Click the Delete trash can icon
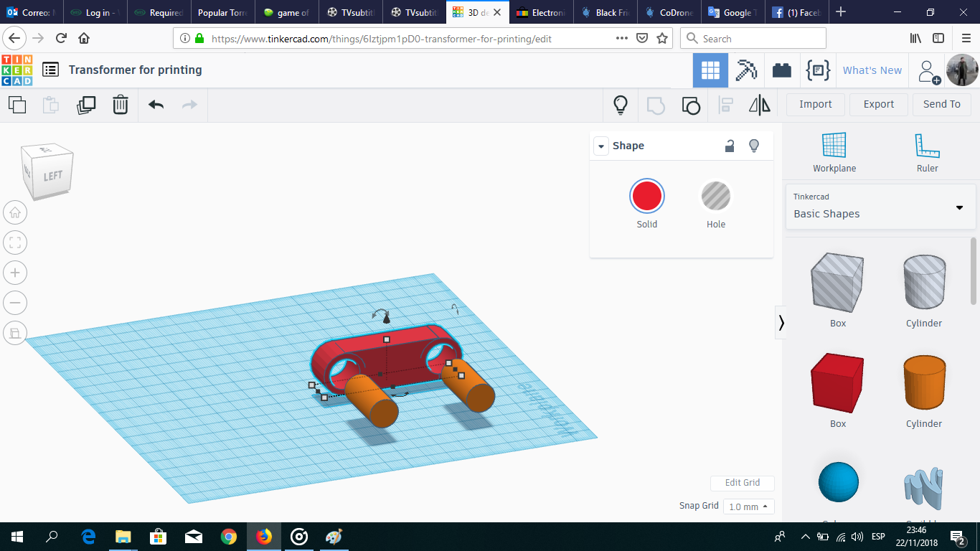This screenshot has height=551, width=980. click(x=120, y=105)
